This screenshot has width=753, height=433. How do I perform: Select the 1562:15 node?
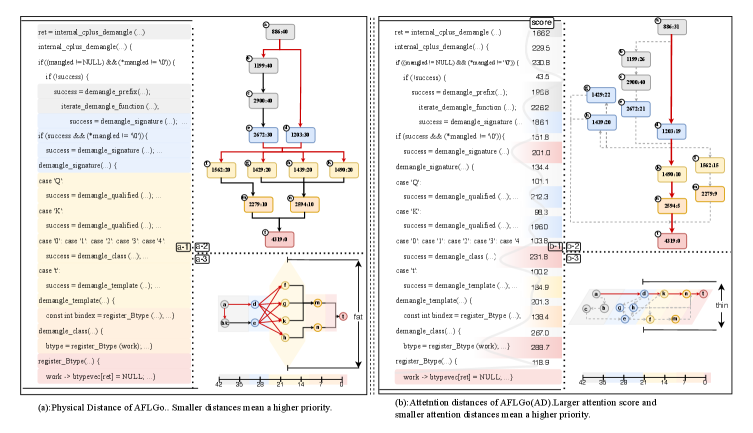(708, 165)
